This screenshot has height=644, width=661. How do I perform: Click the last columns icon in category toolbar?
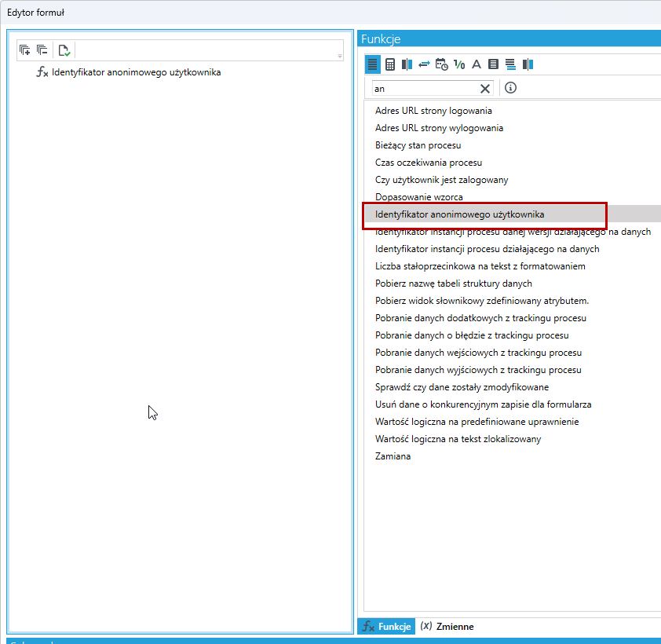528,64
